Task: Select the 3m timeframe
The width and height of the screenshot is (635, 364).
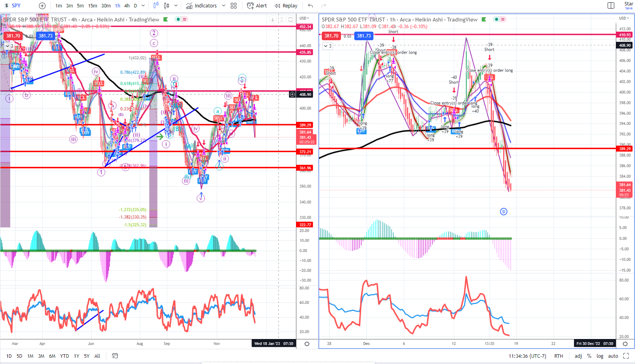Action: click(70, 5)
